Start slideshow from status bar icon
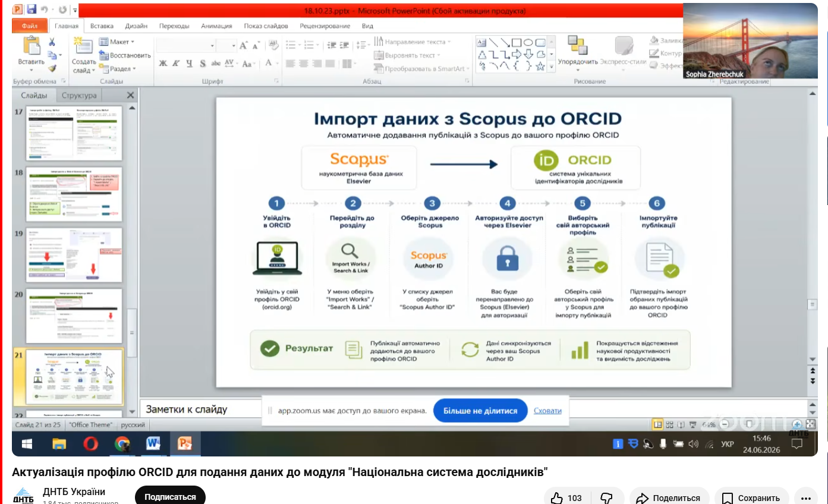 692,425
